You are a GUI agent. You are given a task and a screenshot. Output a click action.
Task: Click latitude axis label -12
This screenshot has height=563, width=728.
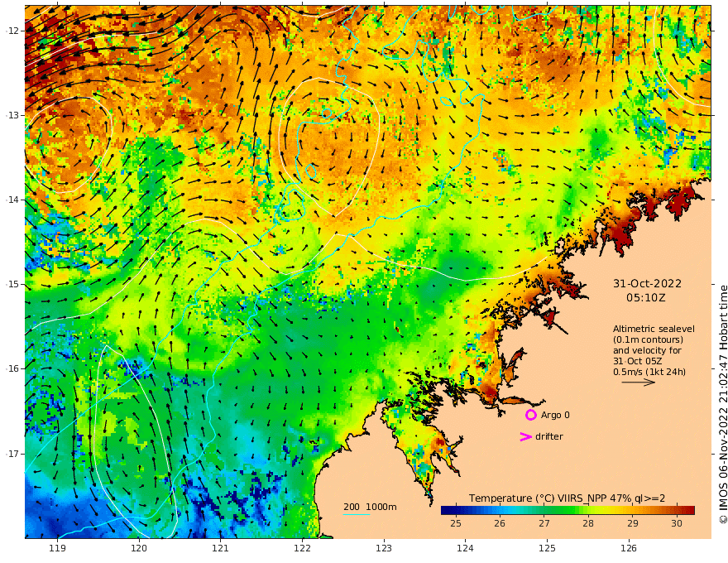[x=12, y=31]
